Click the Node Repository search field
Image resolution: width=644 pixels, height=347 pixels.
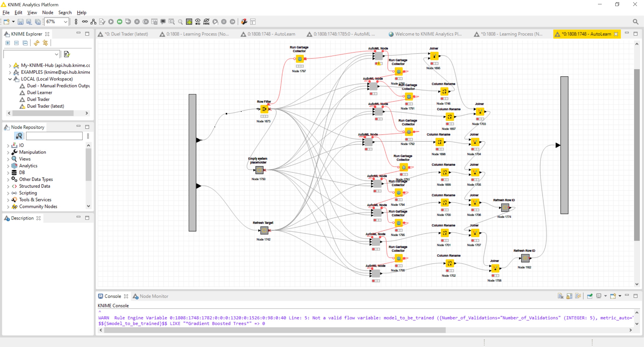point(54,136)
